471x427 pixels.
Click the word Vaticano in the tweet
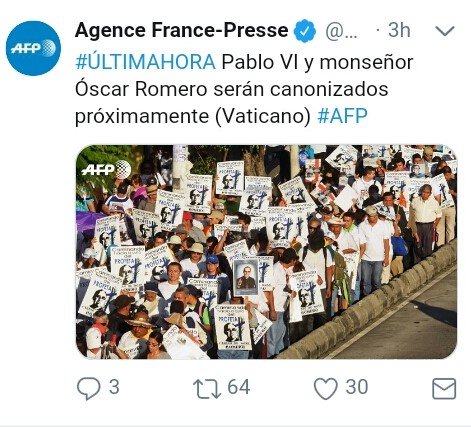point(263,116)
